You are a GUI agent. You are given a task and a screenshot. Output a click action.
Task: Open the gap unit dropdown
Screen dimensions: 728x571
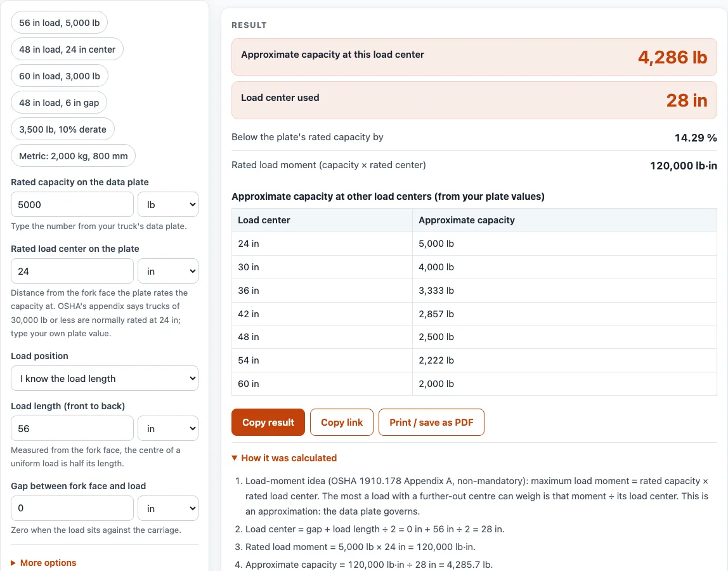click(x=168, y=508)
